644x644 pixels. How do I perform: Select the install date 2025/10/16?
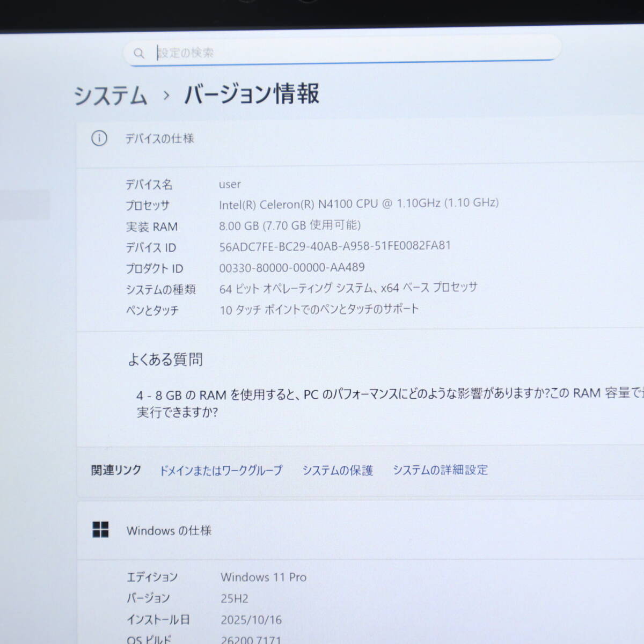[251, 620]
